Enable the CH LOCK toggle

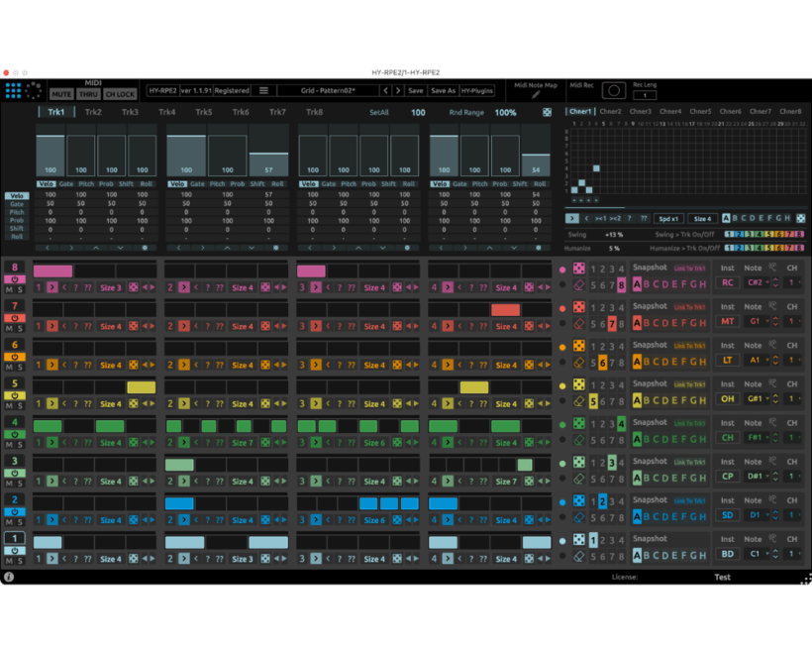(120, 94)
